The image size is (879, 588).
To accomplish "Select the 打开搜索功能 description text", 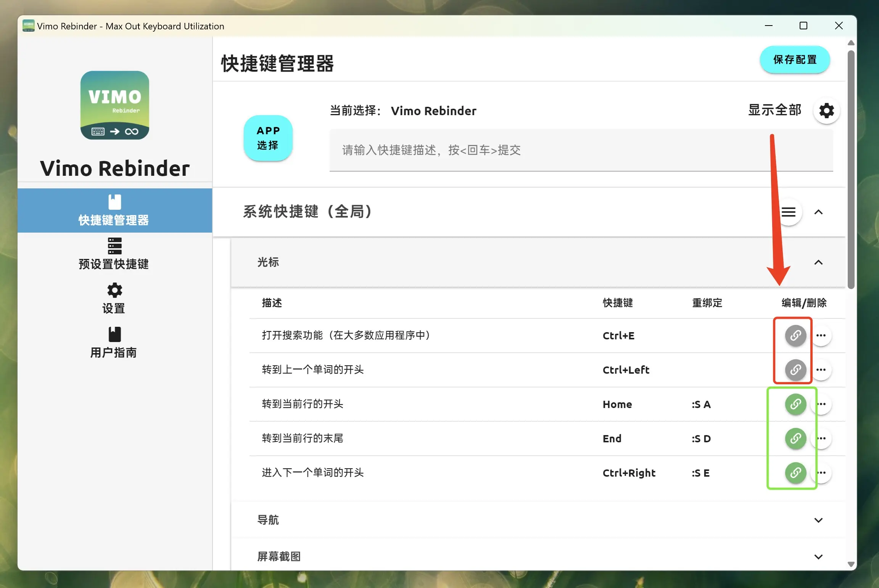I will tap(346, 336).
